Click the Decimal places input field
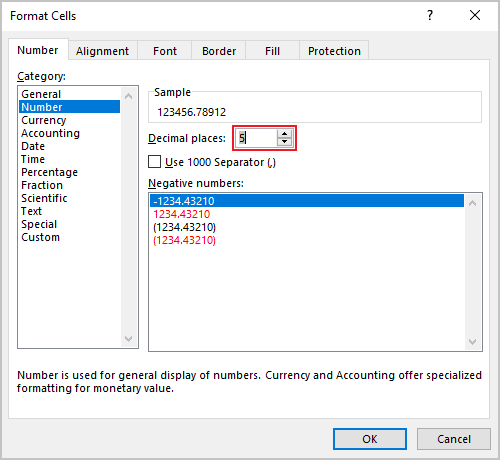 pyautogui.click(x=256, y=138)
